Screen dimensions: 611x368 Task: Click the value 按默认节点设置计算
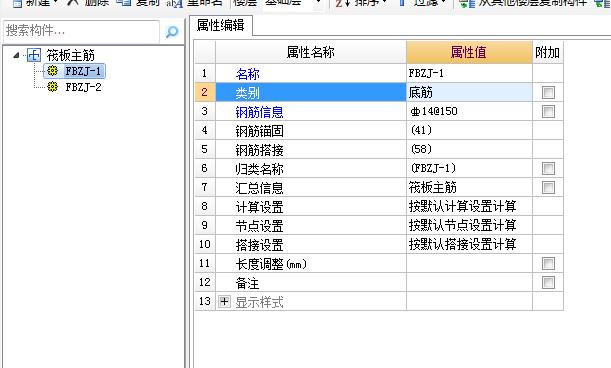coord(469,225)
